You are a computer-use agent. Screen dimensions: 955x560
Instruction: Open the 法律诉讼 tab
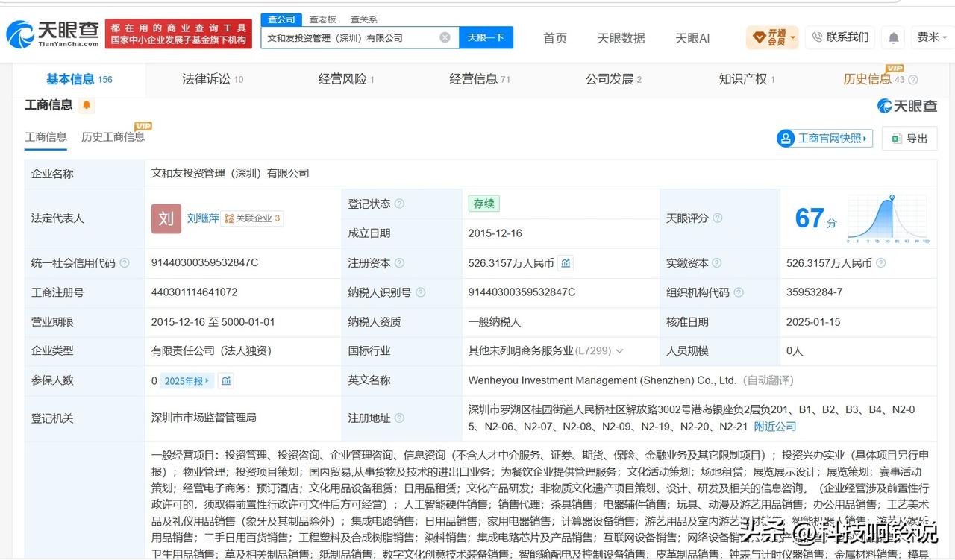(213, 79)
